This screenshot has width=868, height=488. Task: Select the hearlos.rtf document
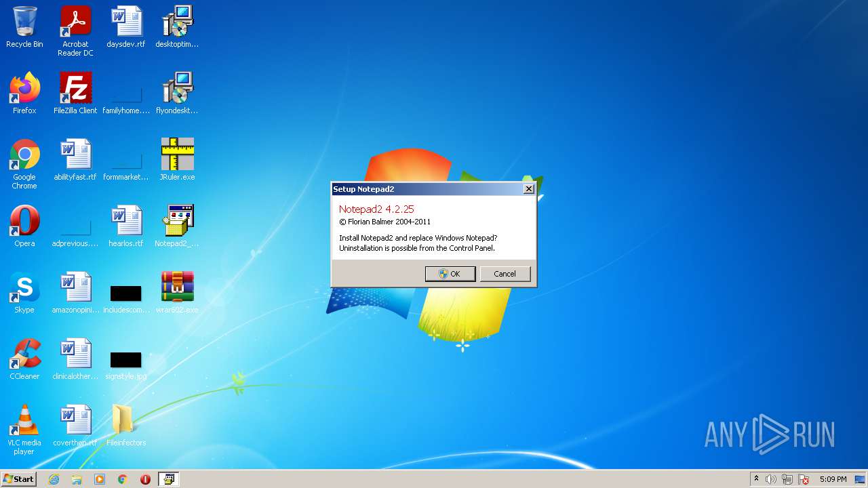(x=126, y=226)
